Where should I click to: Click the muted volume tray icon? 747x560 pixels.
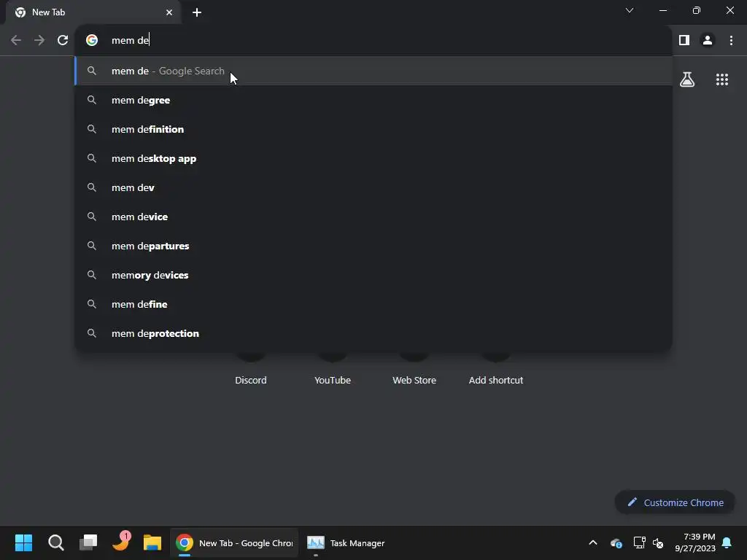pyautogui.click(x=658, y=542)
